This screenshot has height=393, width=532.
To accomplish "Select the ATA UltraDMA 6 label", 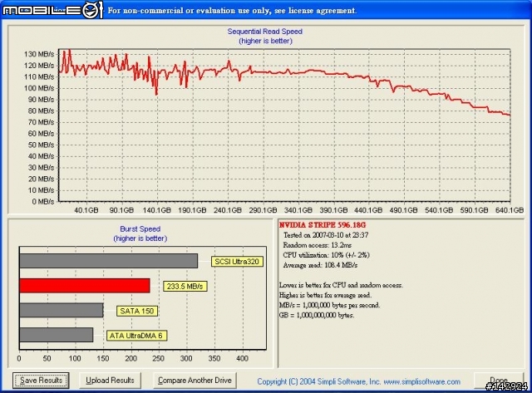I will pyautogui.click(x=136, y=336).
